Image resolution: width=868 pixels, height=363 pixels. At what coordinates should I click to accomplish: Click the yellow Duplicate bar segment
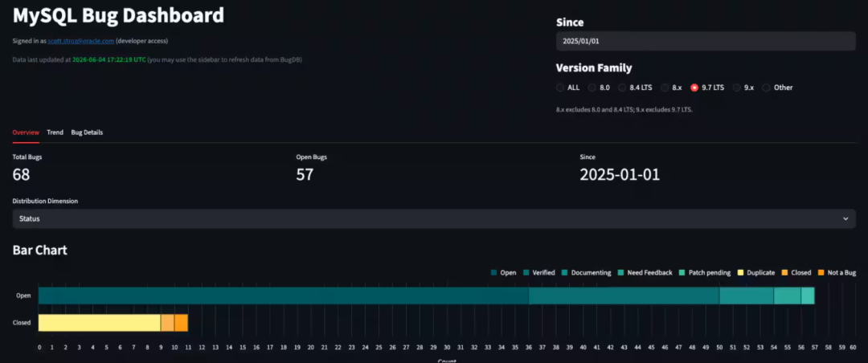[x=99, y=323]
